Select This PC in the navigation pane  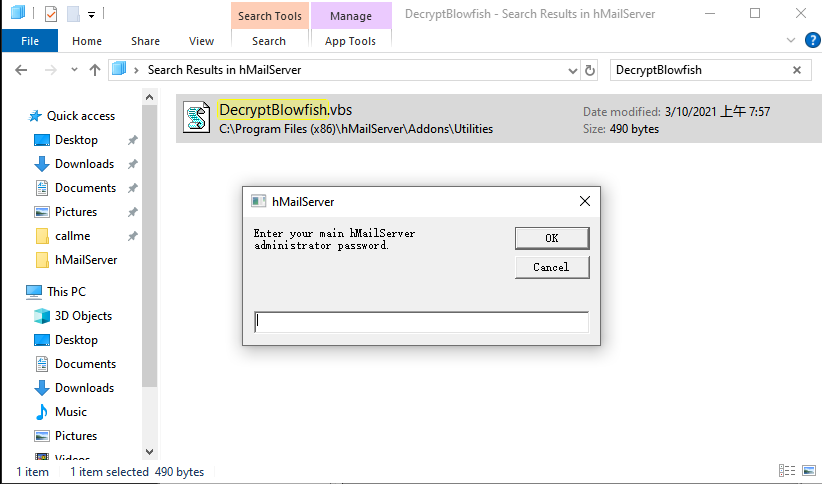(66, 292)
